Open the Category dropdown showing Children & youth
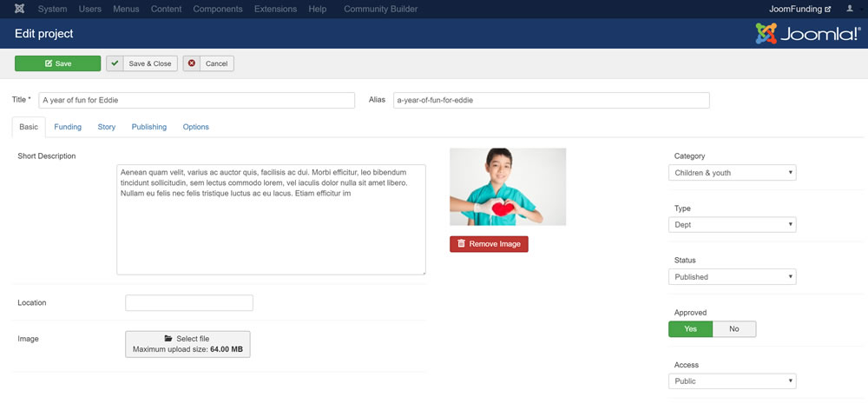868x417 pixels. [733, 173]
